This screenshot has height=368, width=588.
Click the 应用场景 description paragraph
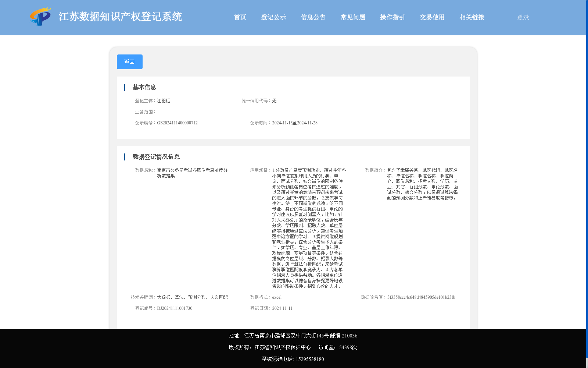(x=309, y=228)
